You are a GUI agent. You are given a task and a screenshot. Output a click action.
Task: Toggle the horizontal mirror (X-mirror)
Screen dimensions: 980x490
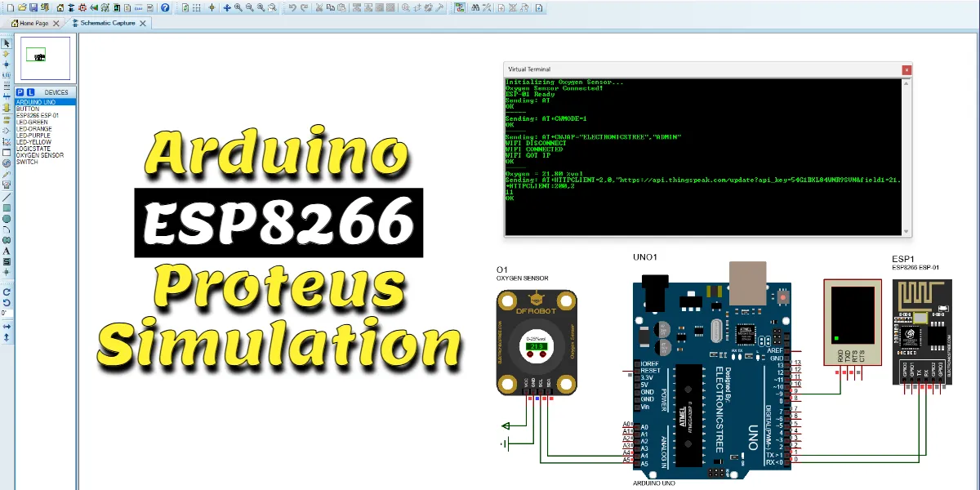pos(7,325)
